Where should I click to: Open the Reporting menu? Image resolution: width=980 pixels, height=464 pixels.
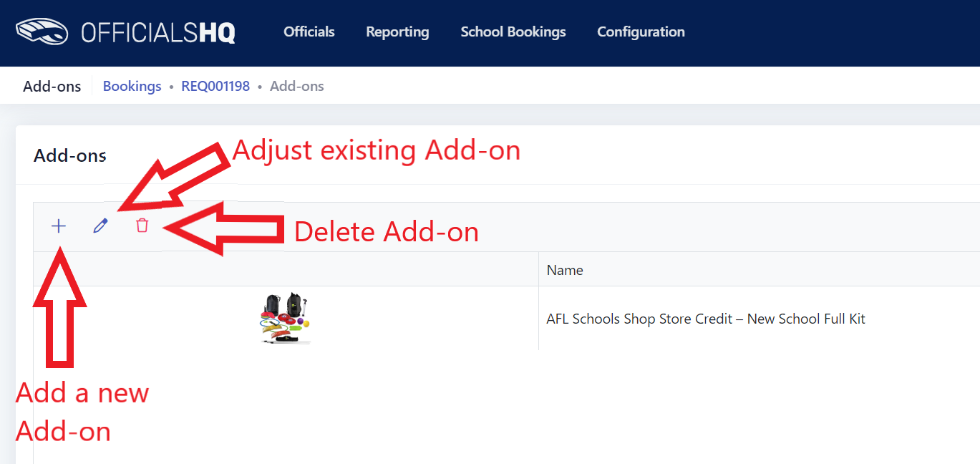click(397, 32)
